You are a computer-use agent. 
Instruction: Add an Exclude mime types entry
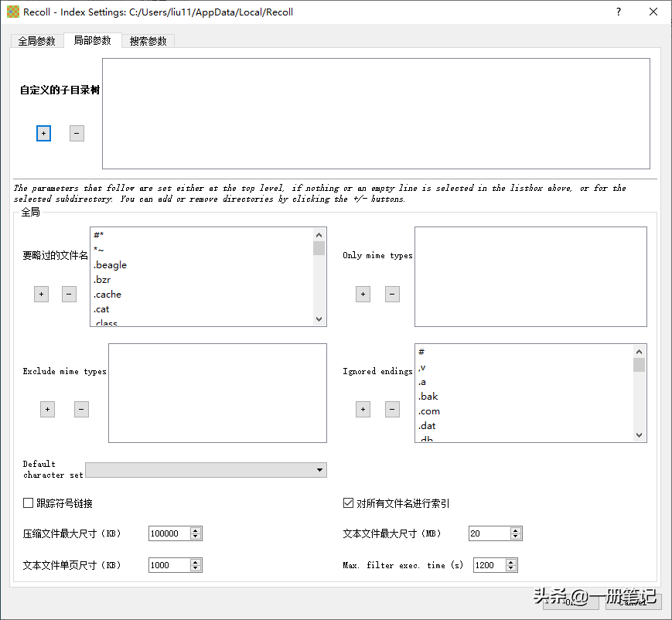click(x=48, y=409)
